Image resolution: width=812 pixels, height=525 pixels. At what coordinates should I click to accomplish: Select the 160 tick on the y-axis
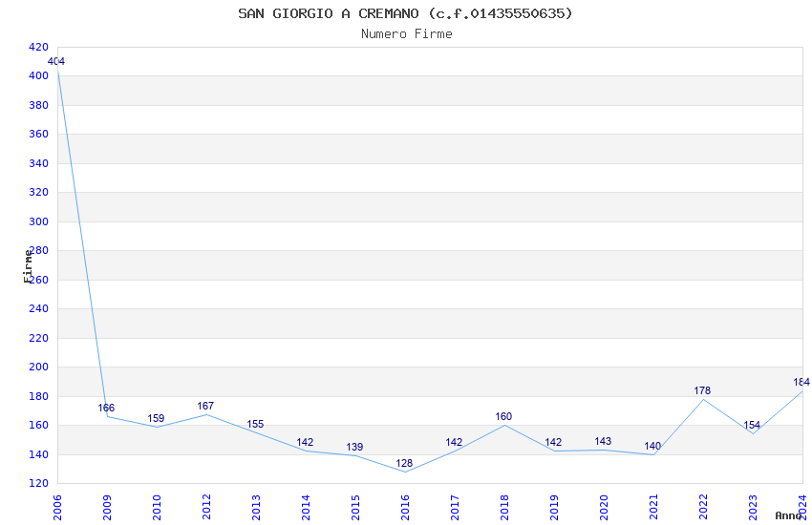pyautogui.click(x=38, y=425)
